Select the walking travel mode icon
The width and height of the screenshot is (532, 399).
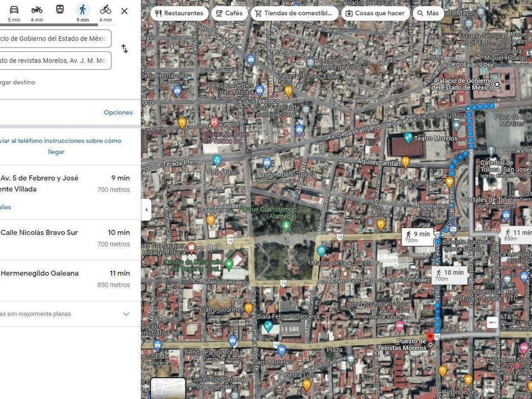coord(82,10)
